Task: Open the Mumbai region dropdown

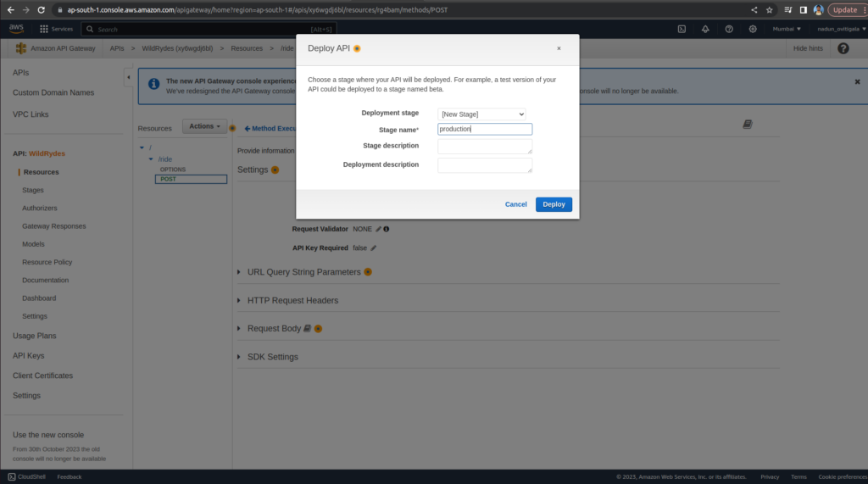Action: pos(787,29)
